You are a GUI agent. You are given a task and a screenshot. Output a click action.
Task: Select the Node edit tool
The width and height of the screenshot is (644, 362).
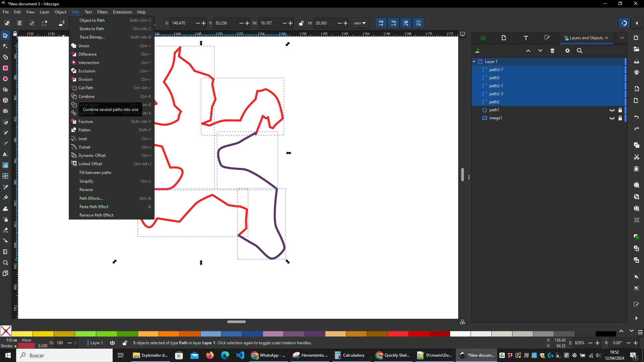(x=5, y=46)
